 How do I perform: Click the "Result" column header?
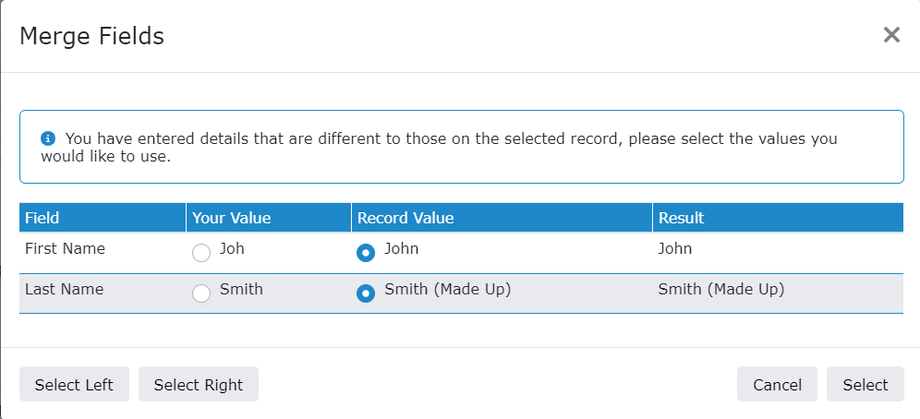tap(681, 217)
